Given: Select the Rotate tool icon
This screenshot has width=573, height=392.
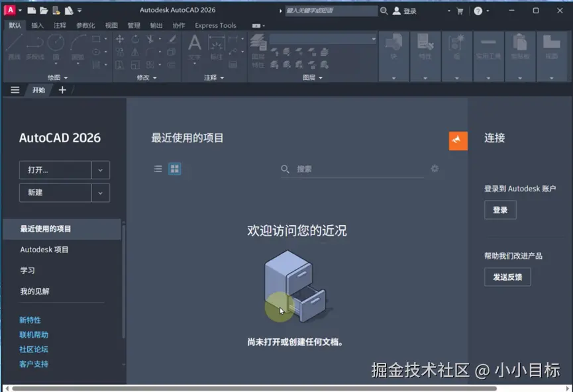Looking at the screenshot, I should pyautogui.click(x=135, y=39).
